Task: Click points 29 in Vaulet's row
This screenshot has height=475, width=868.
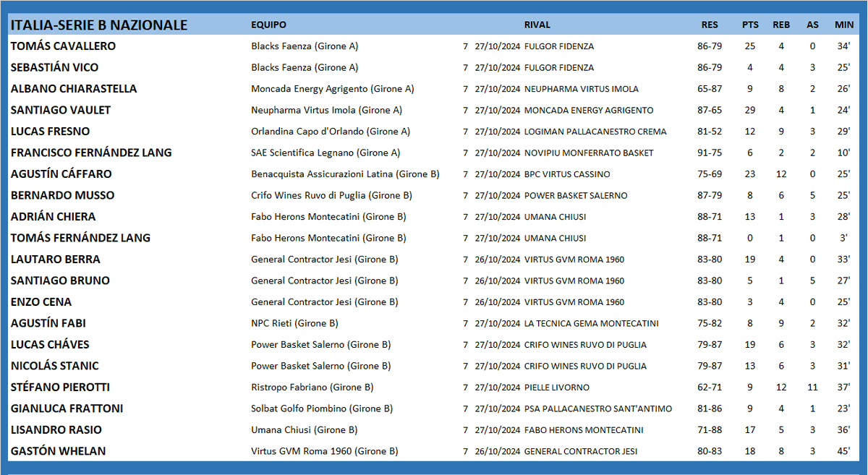Action: pyautogui.click(x=750, y=111)
